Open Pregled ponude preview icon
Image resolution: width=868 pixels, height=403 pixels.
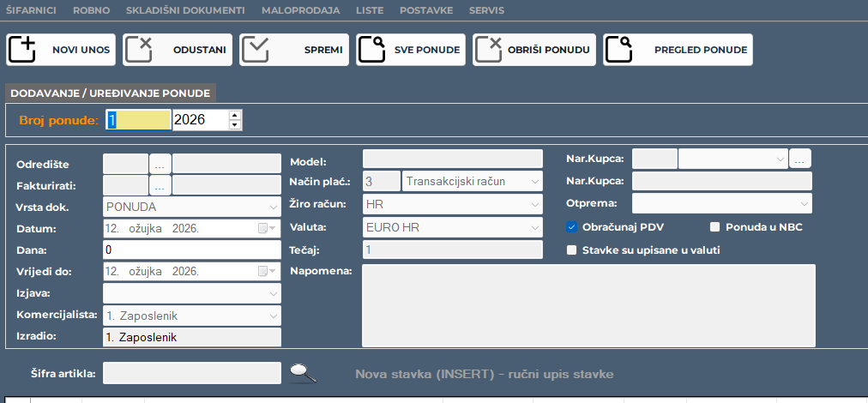coord(618,50)
